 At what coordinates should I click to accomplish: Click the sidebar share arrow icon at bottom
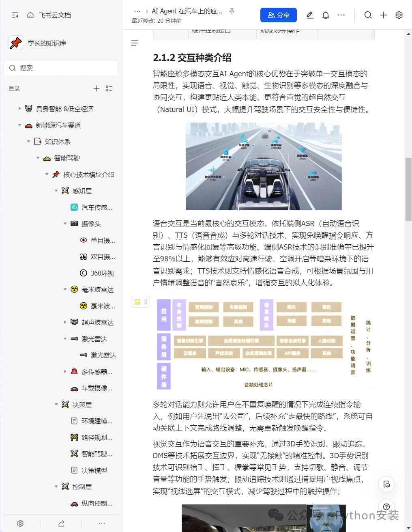point(61,523)
